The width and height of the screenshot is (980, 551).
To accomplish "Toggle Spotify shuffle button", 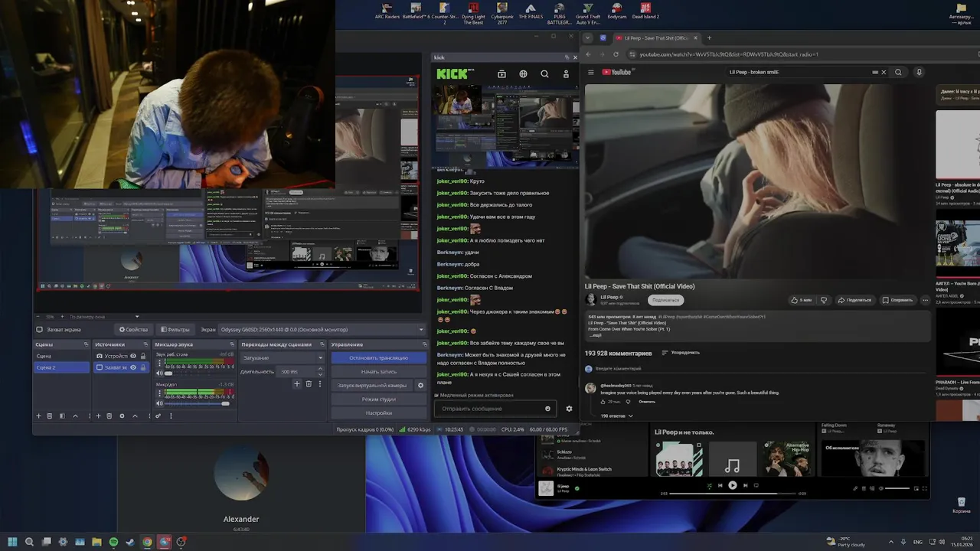I will (709, 485).
